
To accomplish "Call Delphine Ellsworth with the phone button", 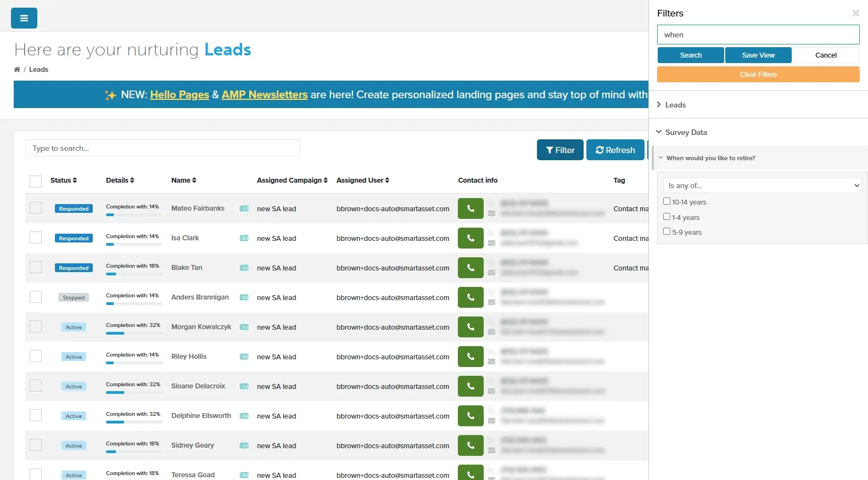I will point(471,416).
